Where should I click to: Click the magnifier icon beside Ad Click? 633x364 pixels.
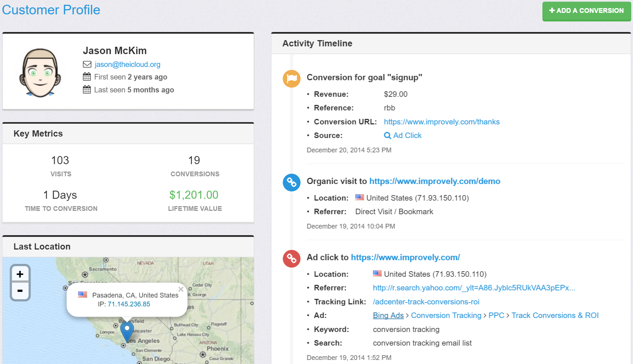click(x=387, y=135)
